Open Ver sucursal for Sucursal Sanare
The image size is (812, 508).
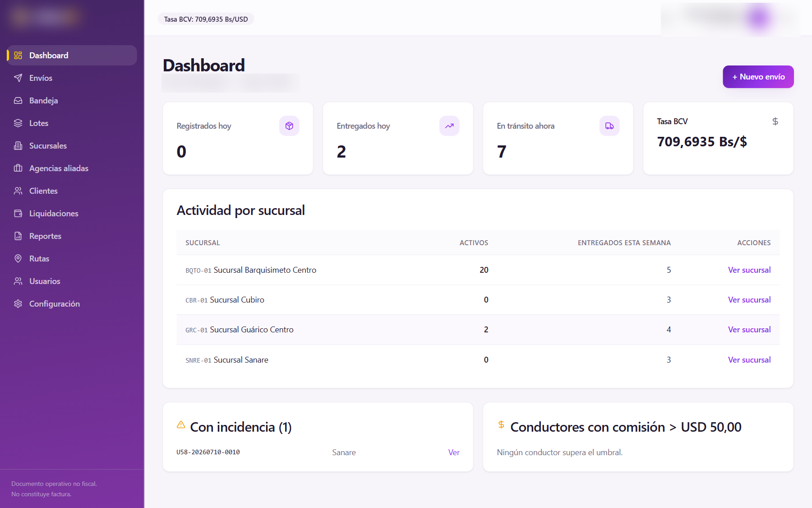click(749, 360)
